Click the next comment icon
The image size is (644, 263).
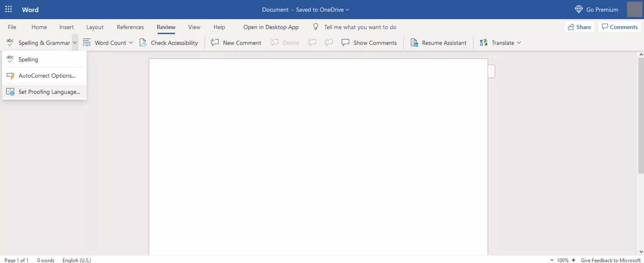[329, 43]
